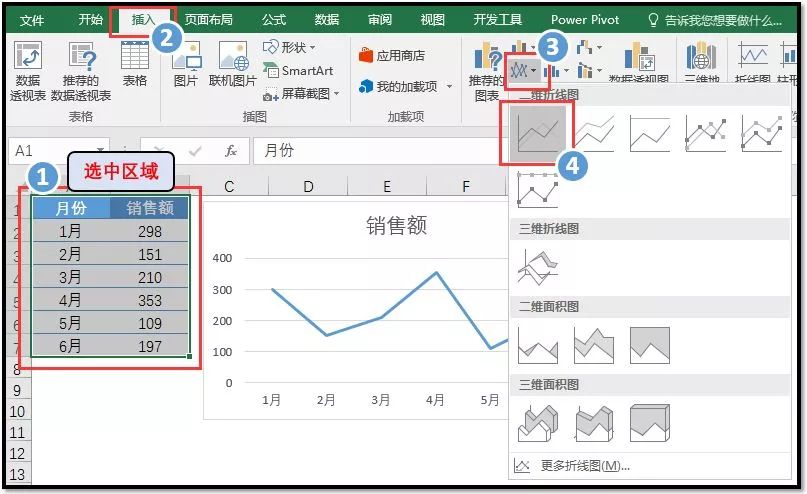Choose the 3-D line chart
The width and height of the screenshot is (807, 494).
538,267
